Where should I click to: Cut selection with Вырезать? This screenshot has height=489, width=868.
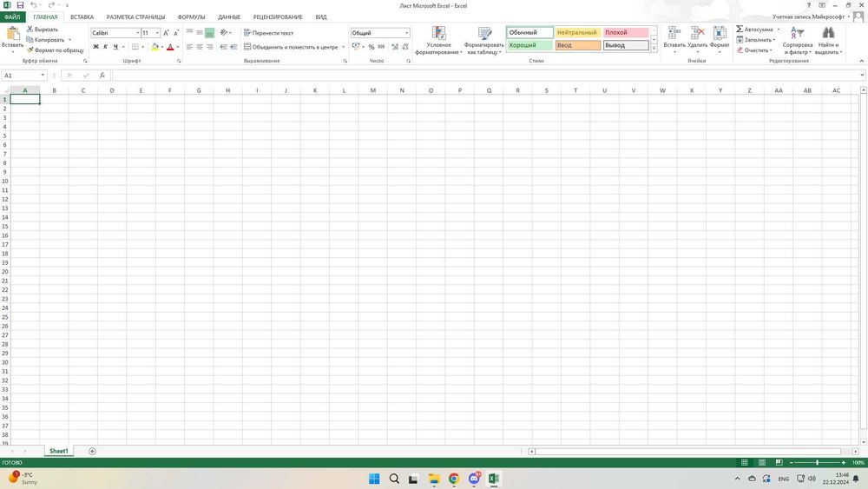(x=43, y=30)
